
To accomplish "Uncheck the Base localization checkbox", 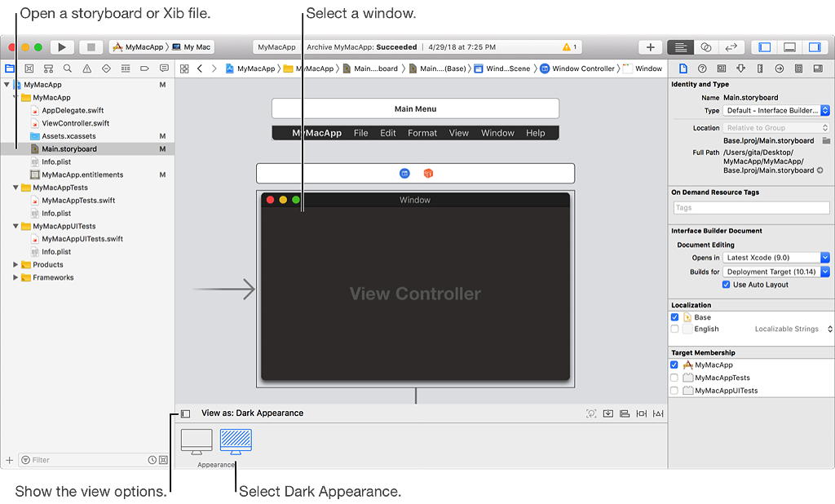I will (674, 317).
